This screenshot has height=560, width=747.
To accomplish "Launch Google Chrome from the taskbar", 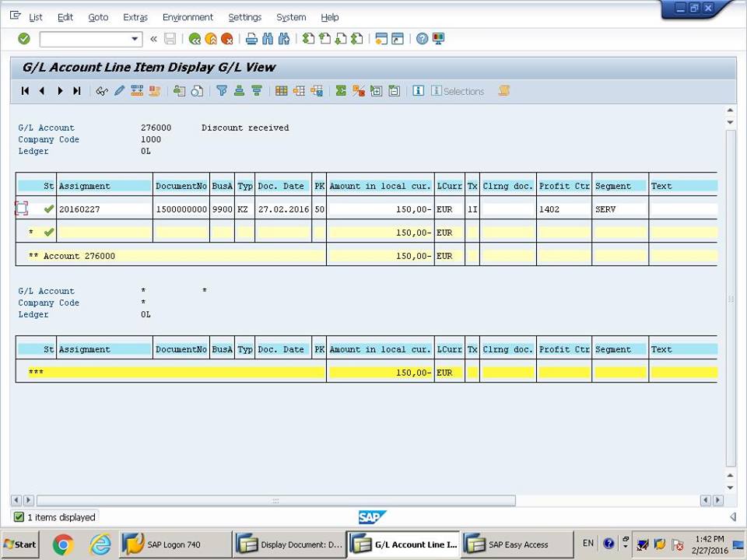I will (63, 544).
